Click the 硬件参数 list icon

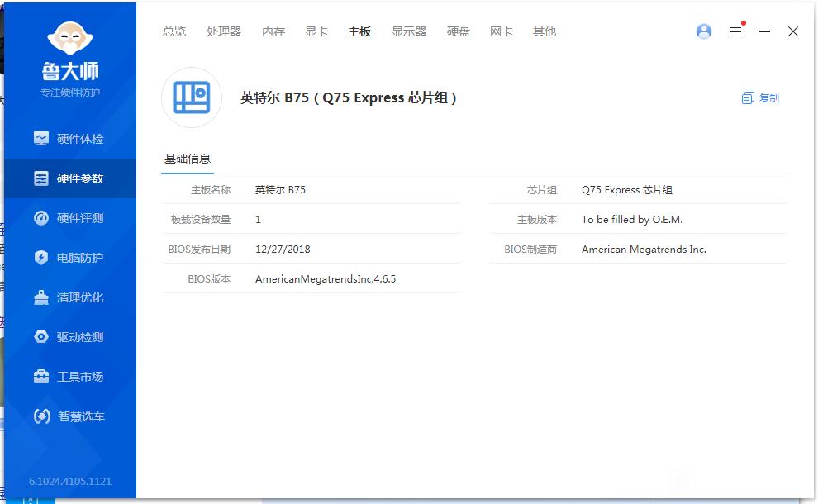point(41,178)
